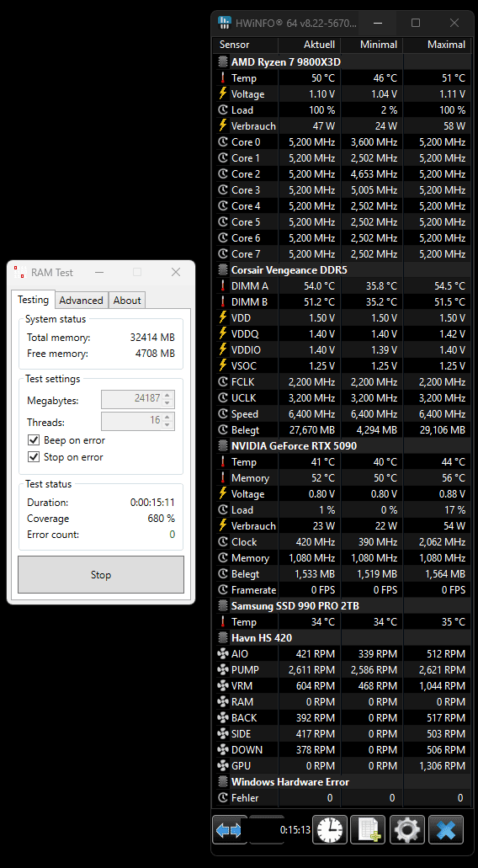Click the Sensor column header

point(246,45)
